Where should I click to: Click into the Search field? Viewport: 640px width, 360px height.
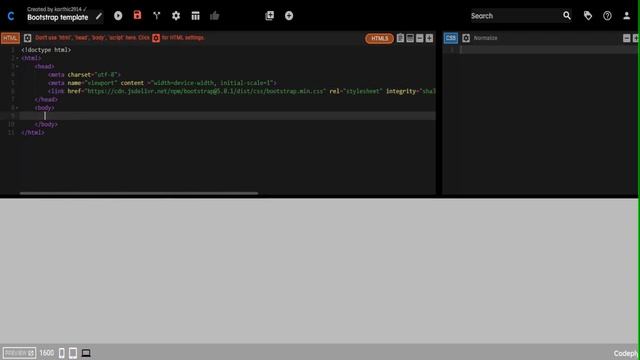click(x=515, y=16)
